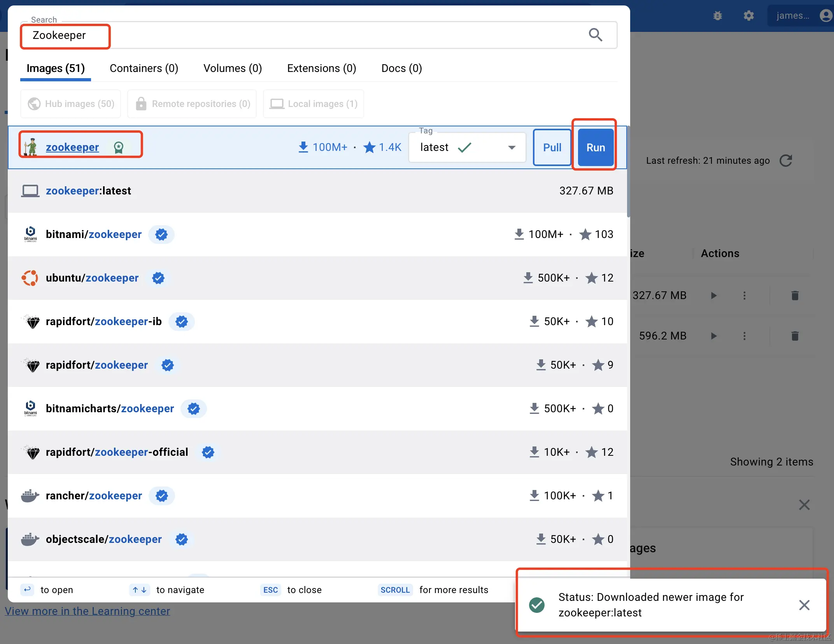Toggle the Remote repositories filter

tap(192, 104)
